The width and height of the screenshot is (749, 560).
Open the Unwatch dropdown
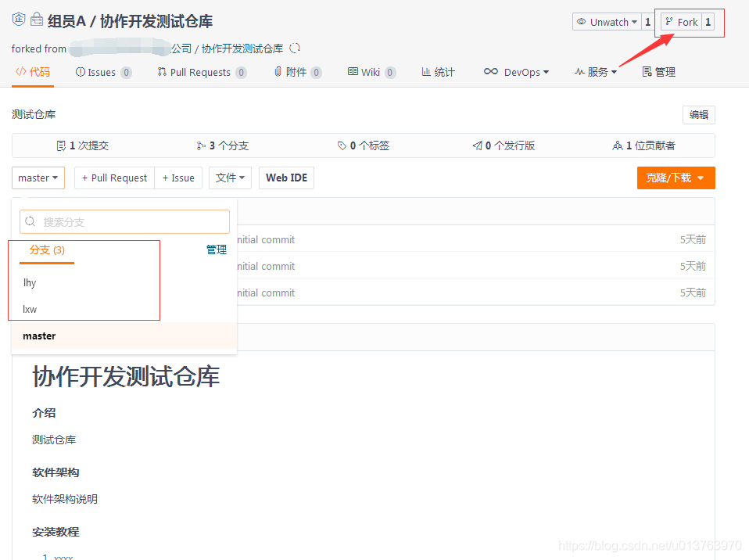point(607,22)
